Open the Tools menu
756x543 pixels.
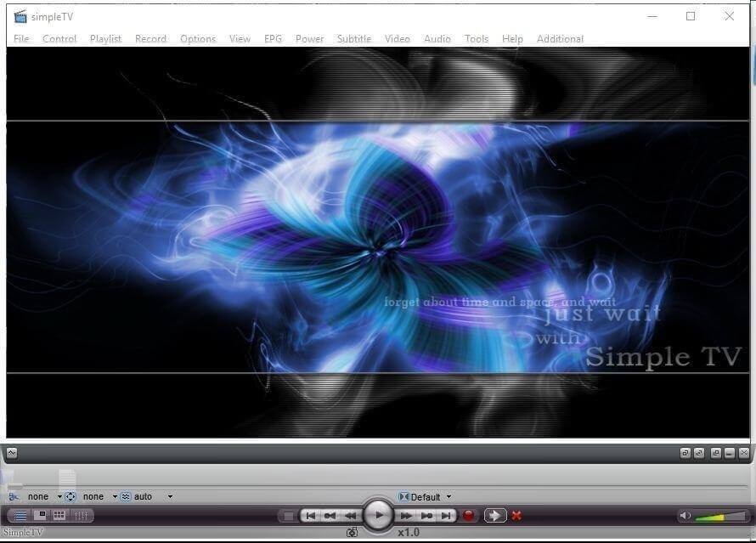tap(477, 38)
